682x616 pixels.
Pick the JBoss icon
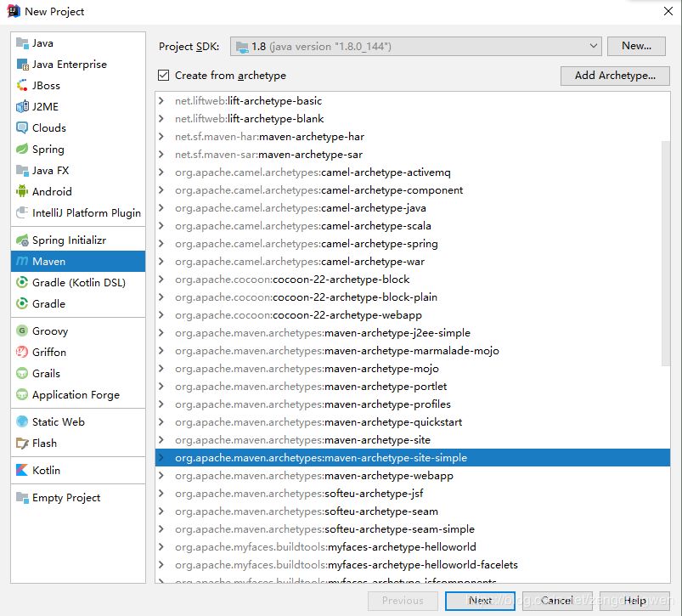tap(22, 85)
